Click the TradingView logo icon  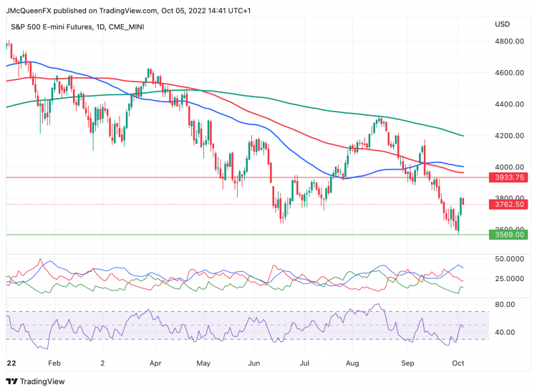(12, 381)
